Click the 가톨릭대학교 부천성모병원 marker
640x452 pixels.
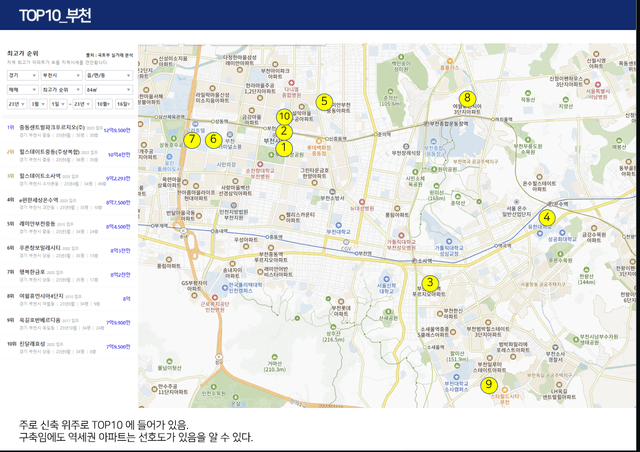(x=401, y=236)
